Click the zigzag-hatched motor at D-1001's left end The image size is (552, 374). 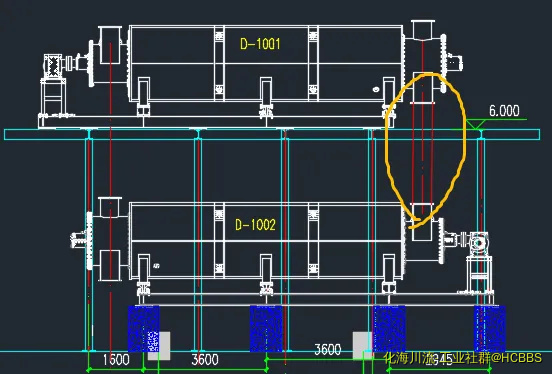pyautogui.click(x=53, y=66)
